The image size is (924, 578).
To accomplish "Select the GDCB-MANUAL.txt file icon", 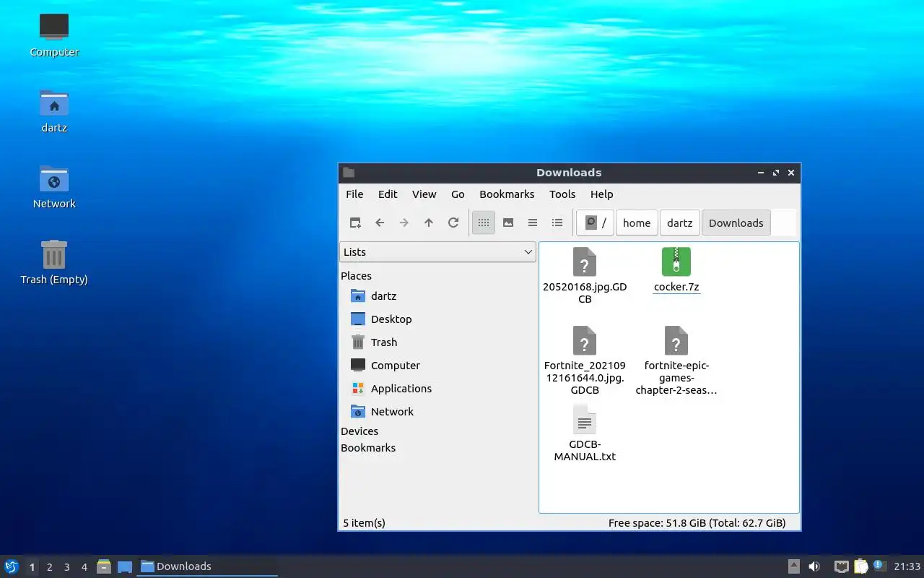I will click(x=585, y=419).
